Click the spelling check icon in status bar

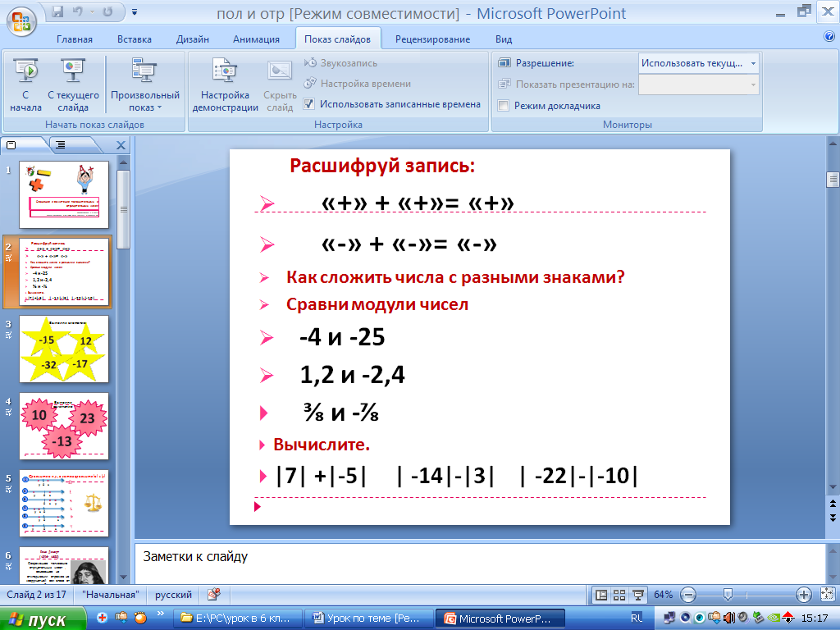(214, 594)
